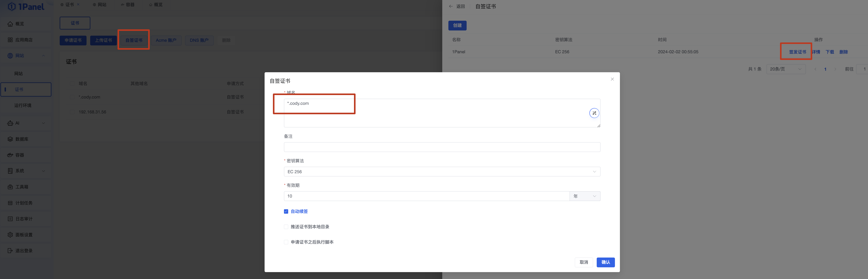Click the edit icon in domain textarea

594,113
